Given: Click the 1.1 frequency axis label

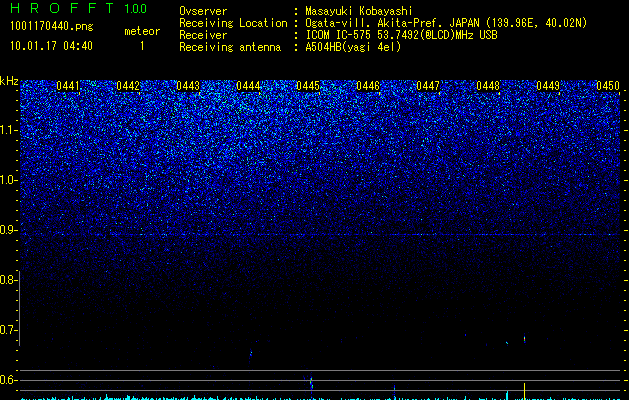Looking at the screenshot, I should [8, 130].
